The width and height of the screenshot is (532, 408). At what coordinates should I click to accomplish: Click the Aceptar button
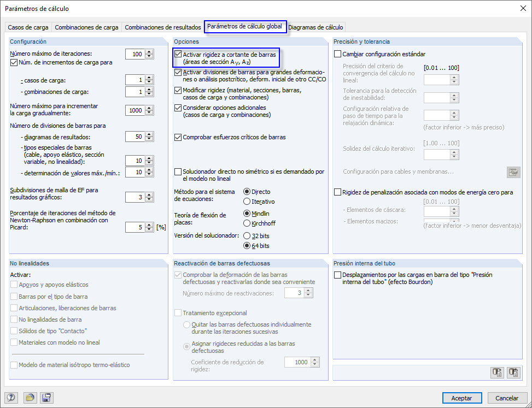coord(462,398)
